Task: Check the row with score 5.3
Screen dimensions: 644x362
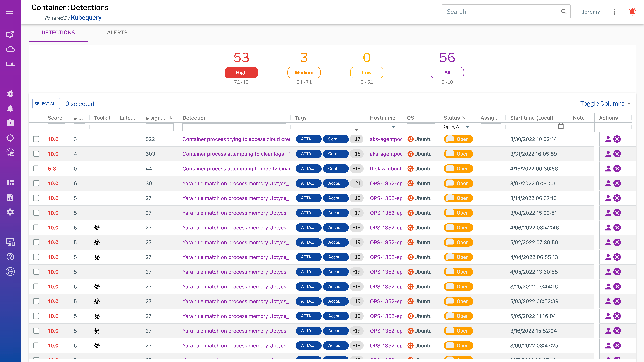Action: point(36,169)
